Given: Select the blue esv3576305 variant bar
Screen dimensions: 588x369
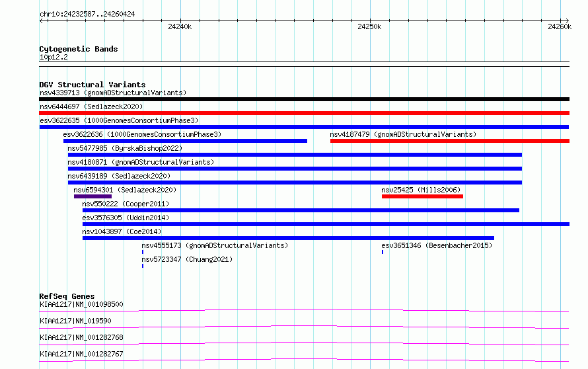Looking at the screenshot, I should tap(326, 224).
